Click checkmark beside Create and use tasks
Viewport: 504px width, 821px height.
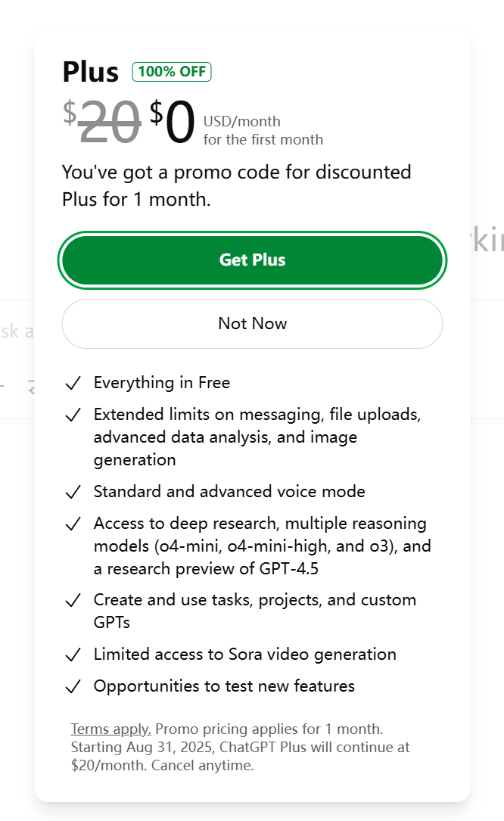point(73,600)
